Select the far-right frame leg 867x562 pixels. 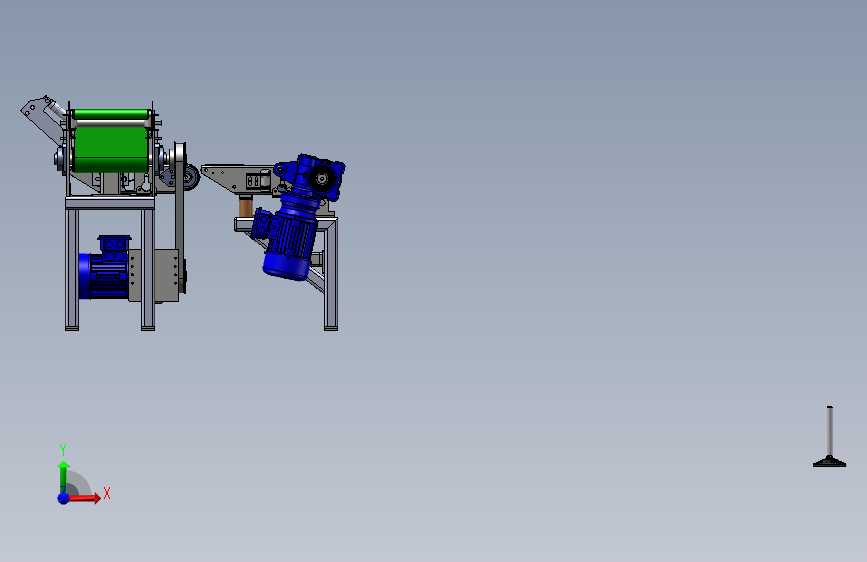pyautogui.click(x=331, y=275)
